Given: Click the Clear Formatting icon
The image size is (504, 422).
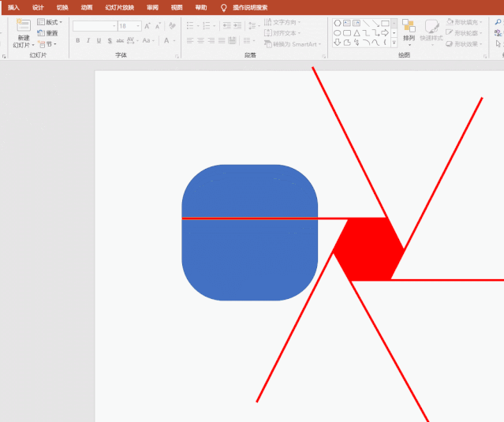Looking at the screenshot, I should click(x=170, y=26).
